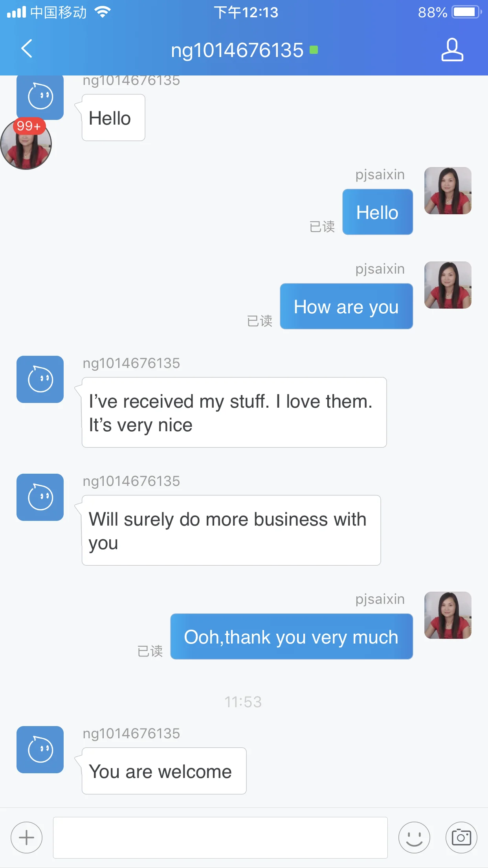
Task: Tap the floating avatar with 99+ badge
Action: pyautogui.click(x=26, y=145)
